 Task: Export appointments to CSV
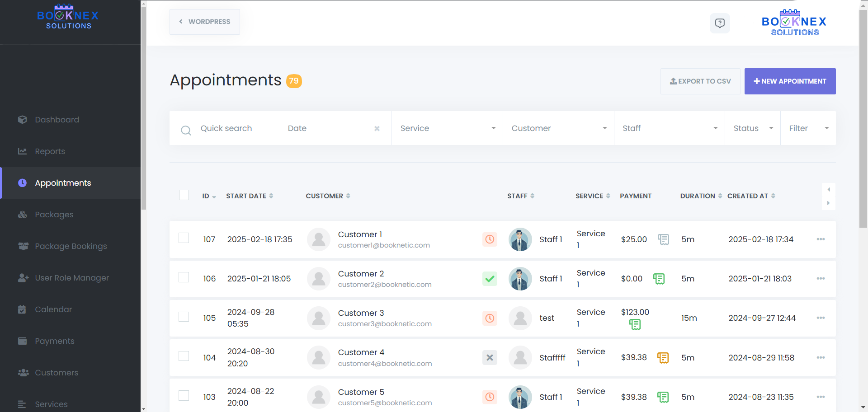tap(700, 81)
